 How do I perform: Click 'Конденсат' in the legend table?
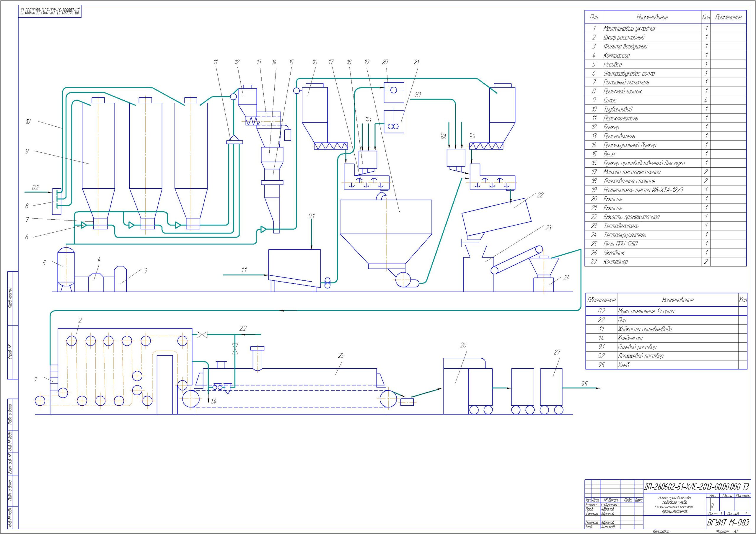point(630,338)
